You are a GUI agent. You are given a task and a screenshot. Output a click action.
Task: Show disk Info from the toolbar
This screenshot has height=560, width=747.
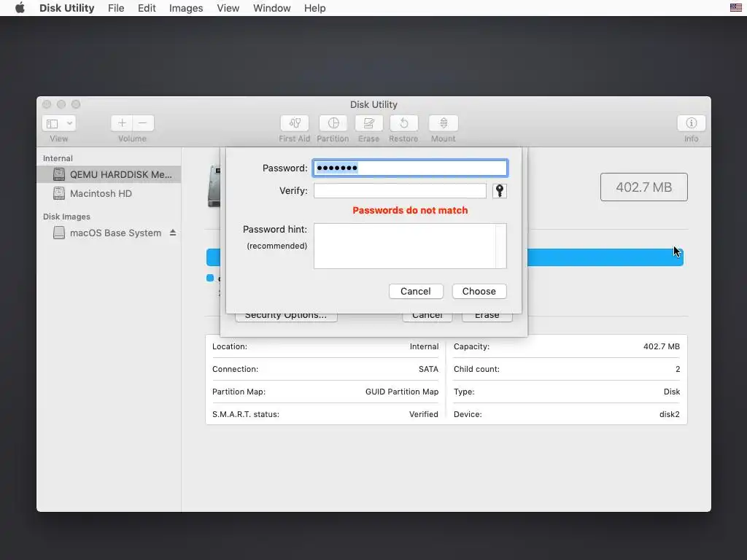[691, 123]
